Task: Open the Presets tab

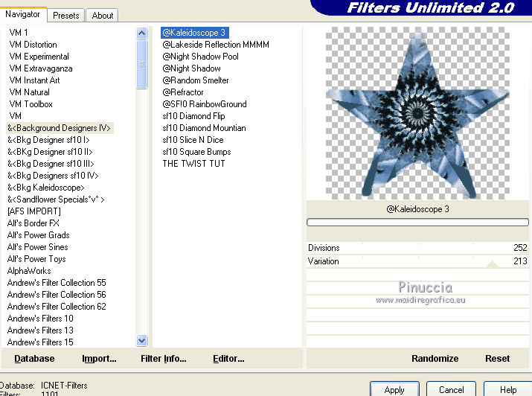Action: point(65,16)
